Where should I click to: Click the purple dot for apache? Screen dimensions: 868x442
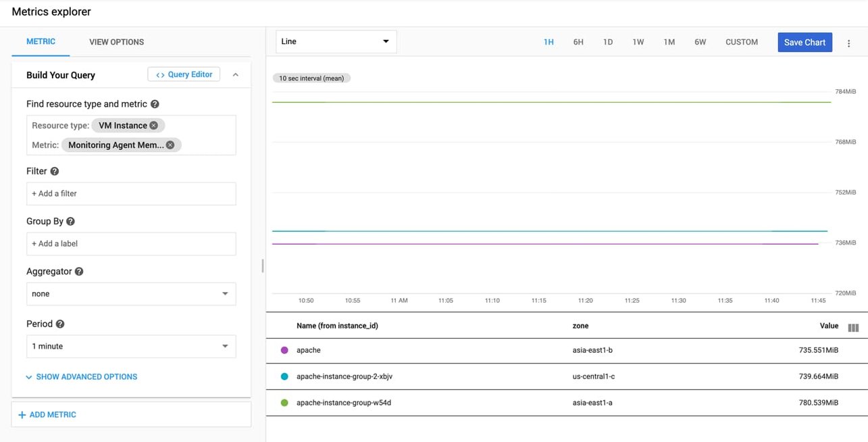(284, 350)
